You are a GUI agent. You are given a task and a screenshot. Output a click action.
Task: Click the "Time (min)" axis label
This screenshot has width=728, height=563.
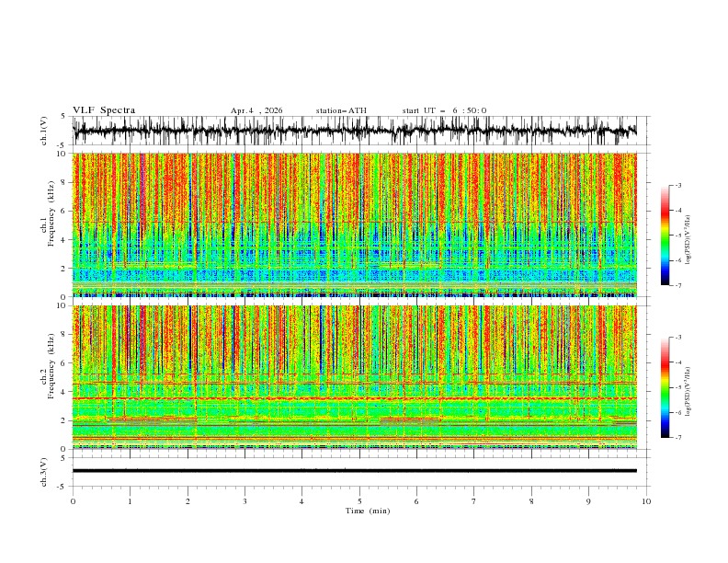click(x=368, y=511)
